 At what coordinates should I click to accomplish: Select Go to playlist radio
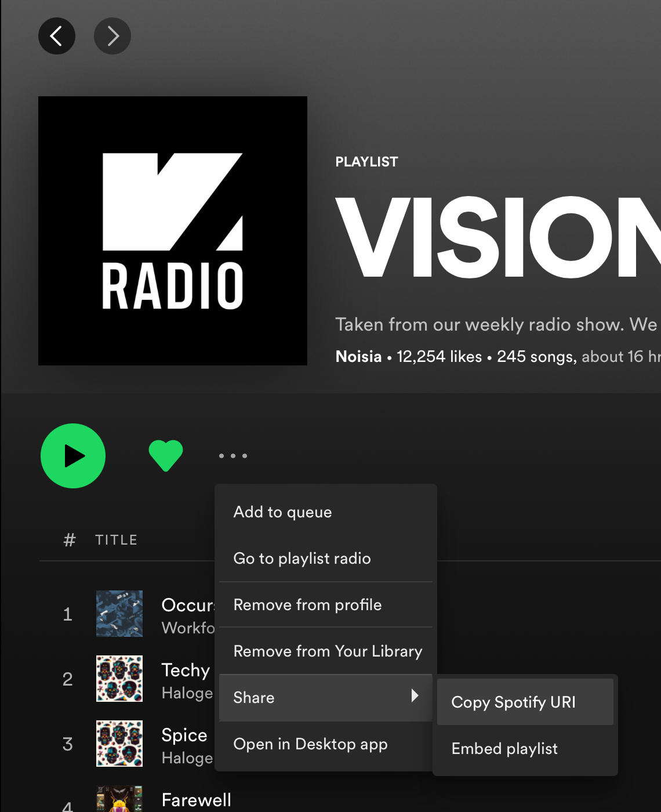point(326,559)
